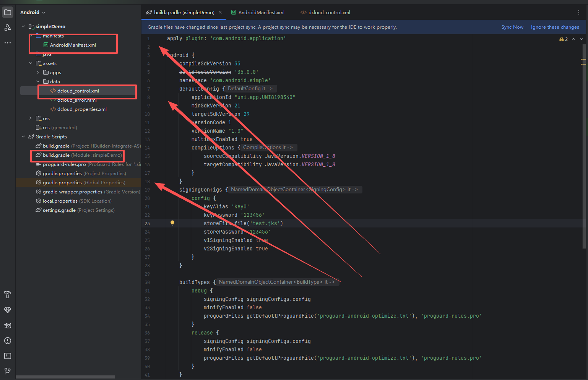Open the Terminal tool window
This screenshot has height=380, width=588.
[x=8, y=356]
